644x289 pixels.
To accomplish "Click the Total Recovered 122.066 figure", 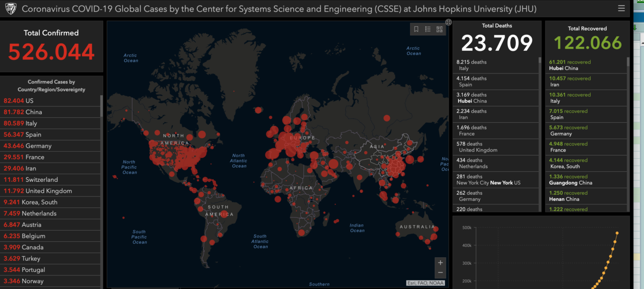I will pos(588,43).
